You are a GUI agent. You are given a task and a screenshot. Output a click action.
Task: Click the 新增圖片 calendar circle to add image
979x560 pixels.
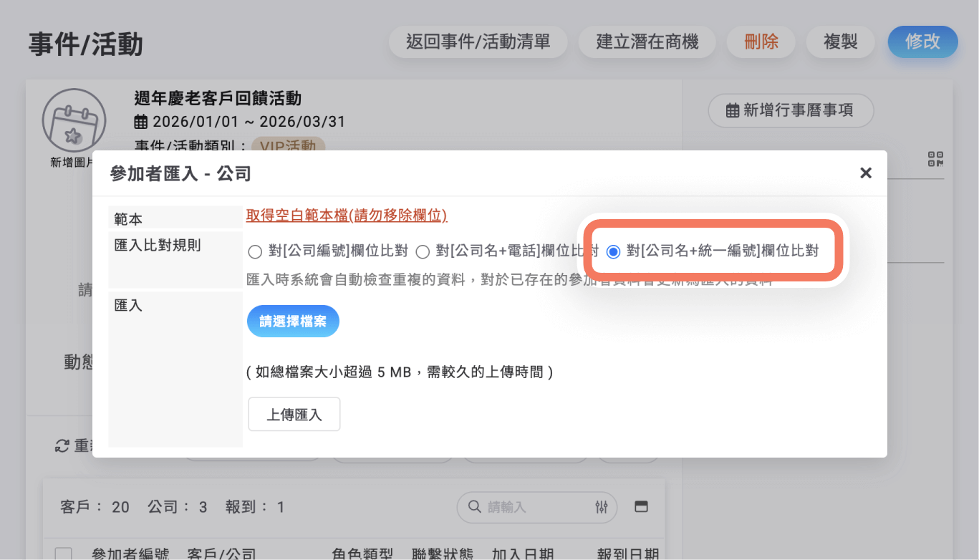(x=74, y=120)
